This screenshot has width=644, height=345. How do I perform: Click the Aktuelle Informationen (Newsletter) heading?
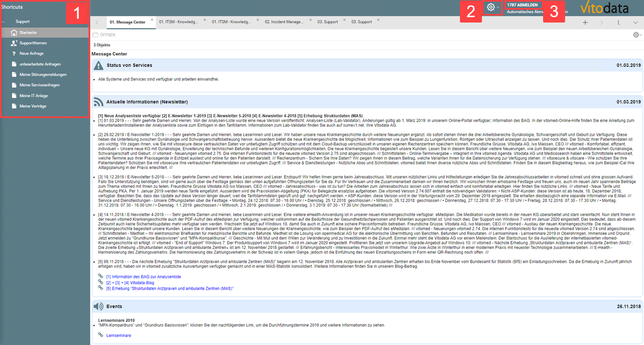pos(147,101)
